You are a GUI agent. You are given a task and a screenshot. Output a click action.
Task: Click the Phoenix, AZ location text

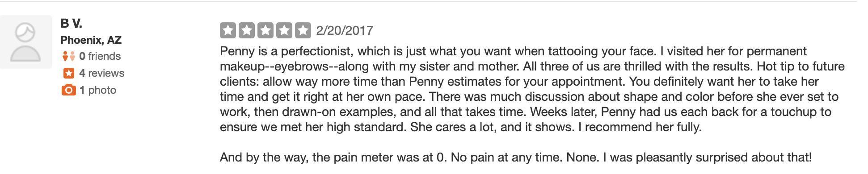(91, 40)
